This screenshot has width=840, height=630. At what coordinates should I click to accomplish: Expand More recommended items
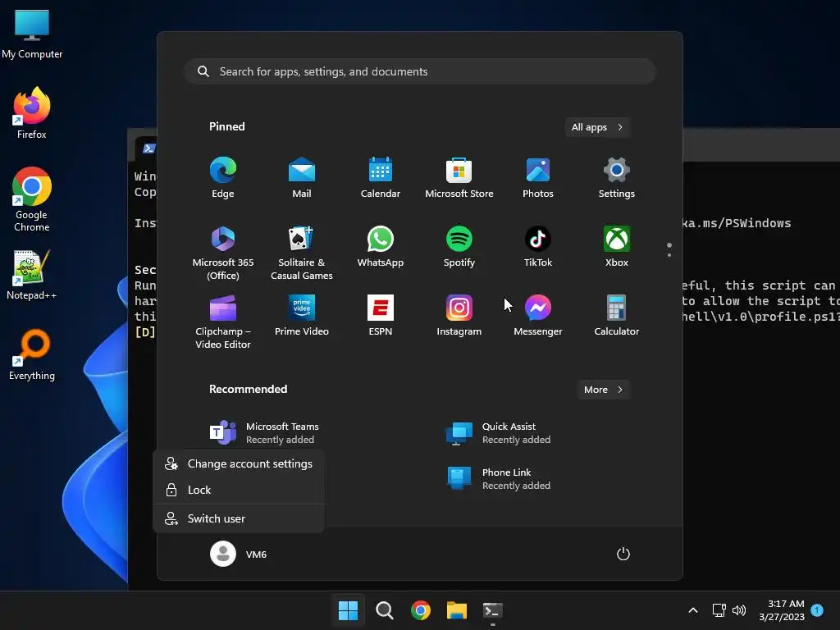(x=604, y=390)
